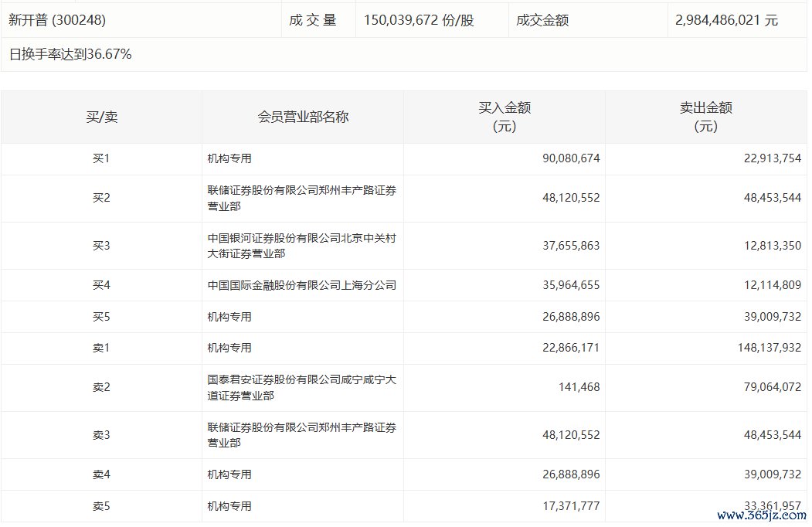
Task: Click the 买/卖 column header
Action: pyautogui.click(x=101, y=117)
